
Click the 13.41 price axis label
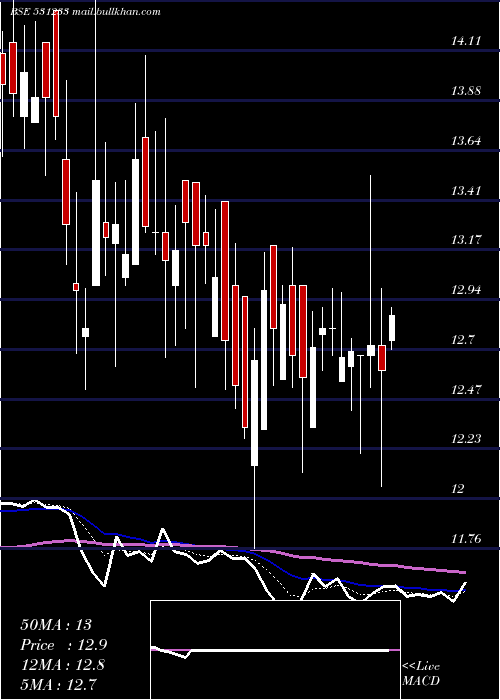(466, 191)
